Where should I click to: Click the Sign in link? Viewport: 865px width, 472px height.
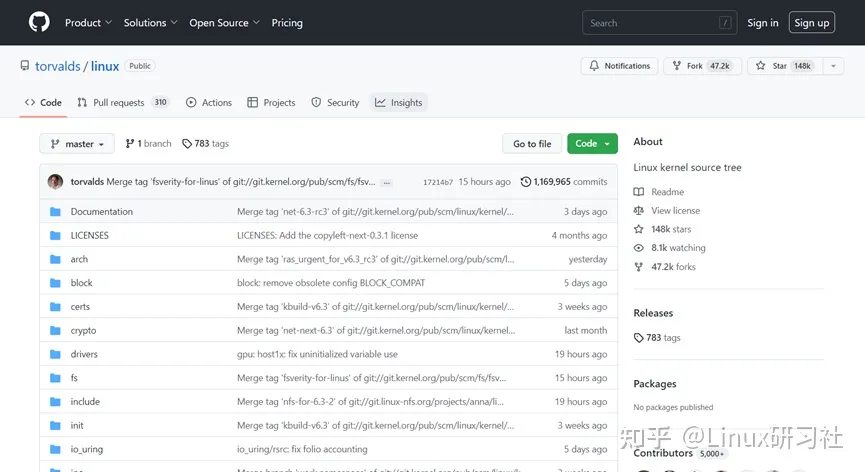click(x=762, y=23)
